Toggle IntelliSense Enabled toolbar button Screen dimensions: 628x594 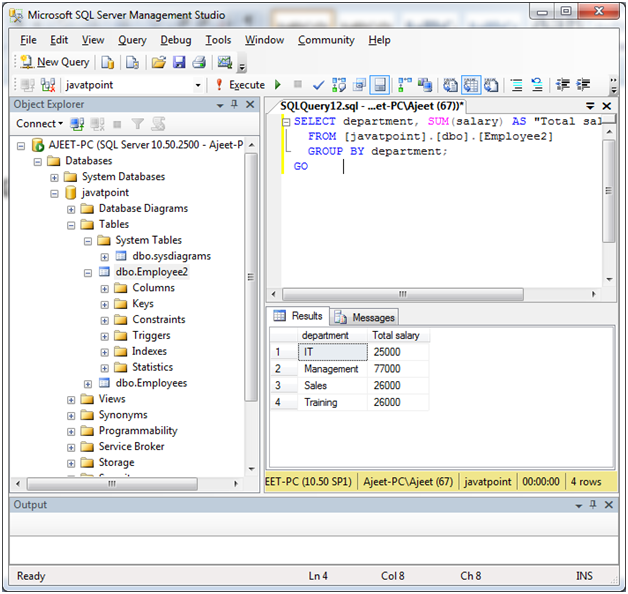pyautogui.click(x=379, y=85)
